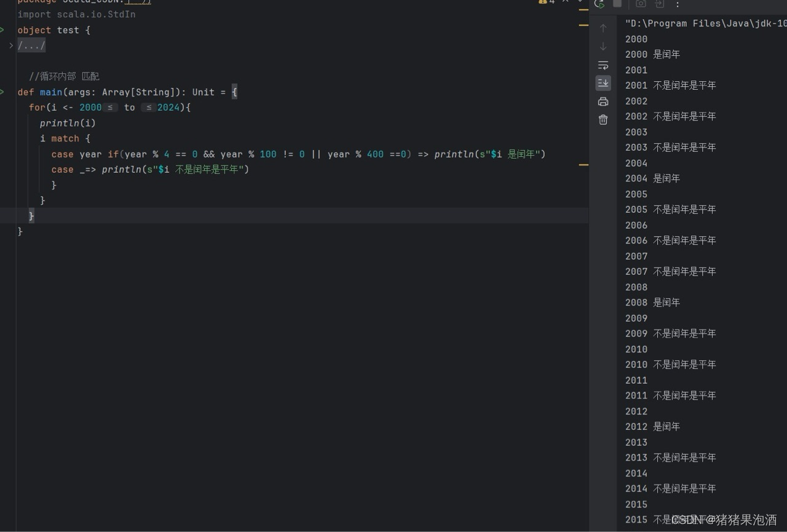The width and height of the screenshot is (787, 532).
Task: Jump up the stack trace with up arrow
Action: click(x=603, y=28)
